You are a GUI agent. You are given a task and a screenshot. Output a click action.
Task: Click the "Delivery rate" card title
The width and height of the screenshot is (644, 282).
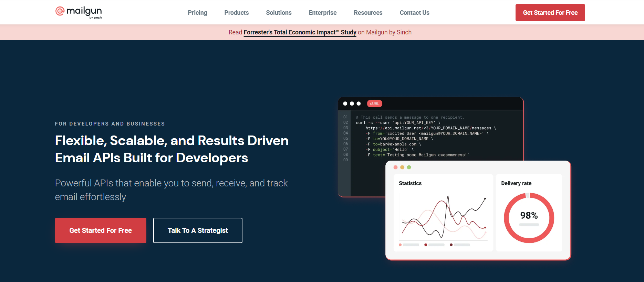tap(516, 183)
